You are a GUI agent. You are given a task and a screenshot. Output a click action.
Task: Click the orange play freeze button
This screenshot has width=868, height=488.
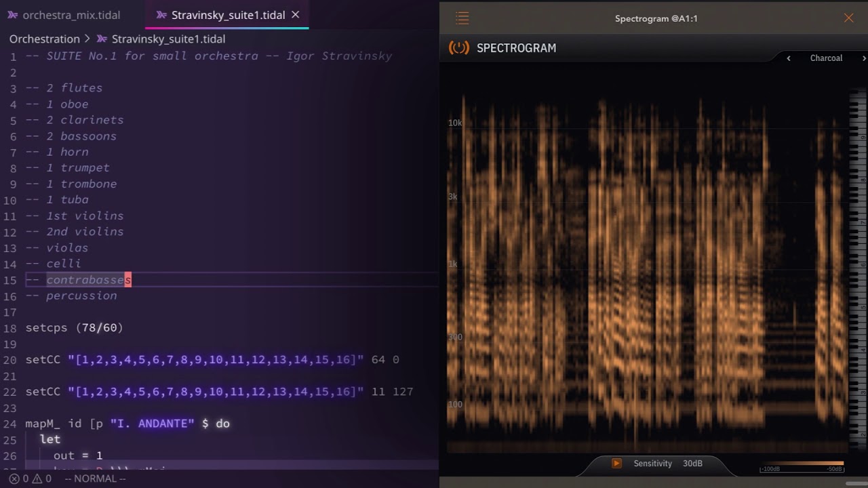point(616,464)
